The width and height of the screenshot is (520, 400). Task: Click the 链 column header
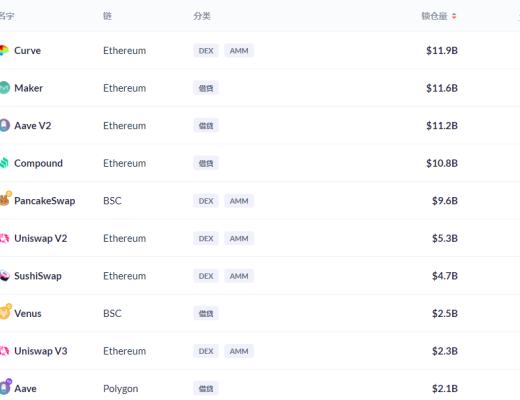coord(107,16)
